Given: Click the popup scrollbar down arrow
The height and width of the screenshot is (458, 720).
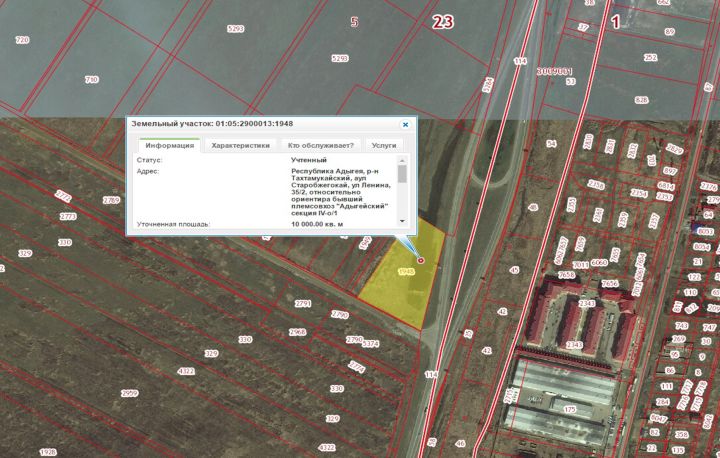Looking at the screenshot, I should coord(402,221).
